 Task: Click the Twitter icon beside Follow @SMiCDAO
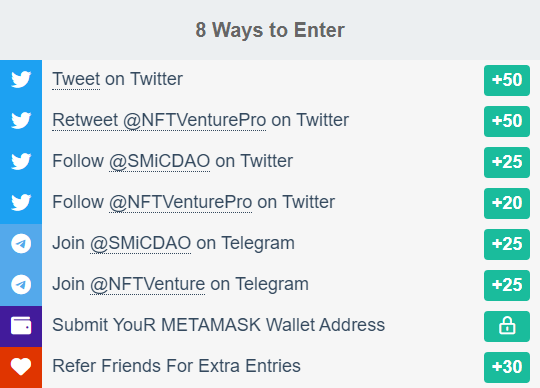coord(21,161)
